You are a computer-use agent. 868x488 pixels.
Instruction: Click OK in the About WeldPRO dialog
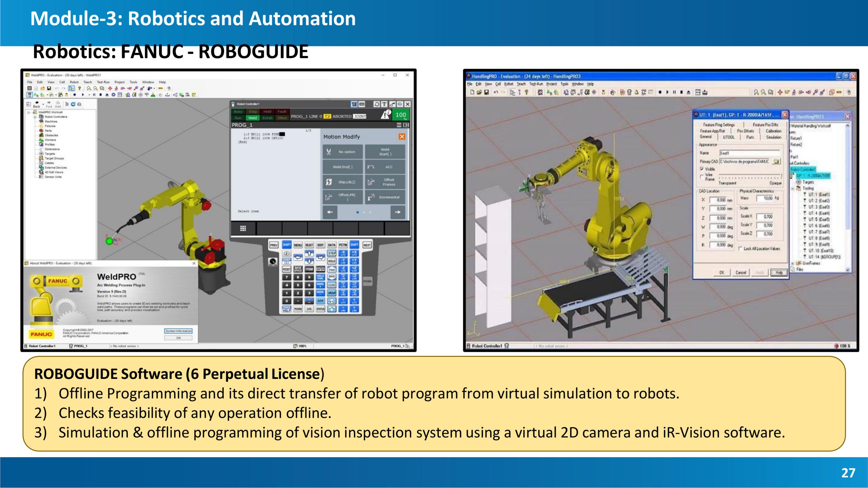[178, 338]
